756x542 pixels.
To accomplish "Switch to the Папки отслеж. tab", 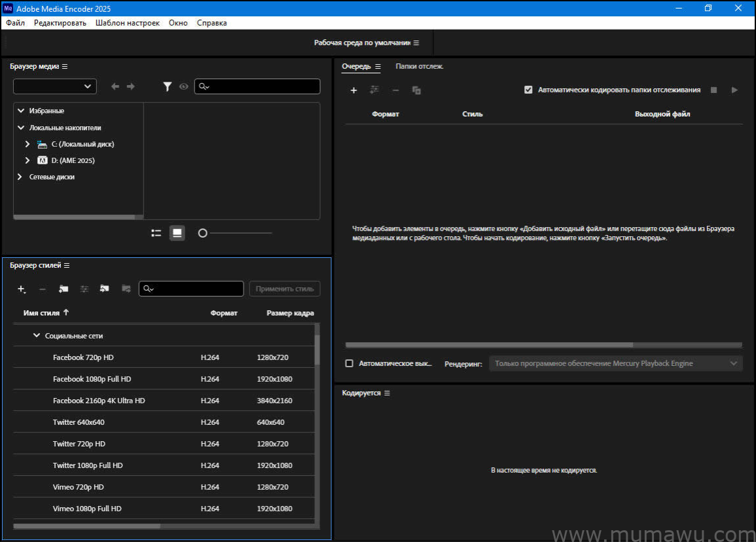I will [x=419, y=66].
